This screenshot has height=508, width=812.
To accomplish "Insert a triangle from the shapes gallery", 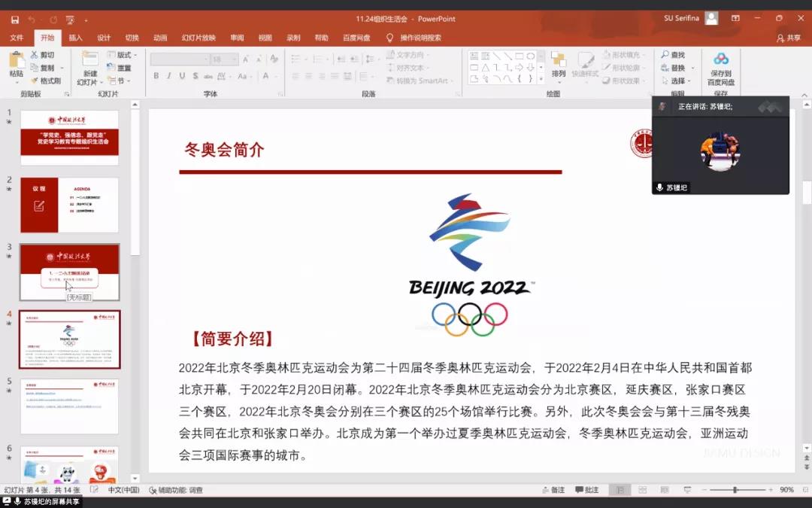I will click(x=485, y=68).
